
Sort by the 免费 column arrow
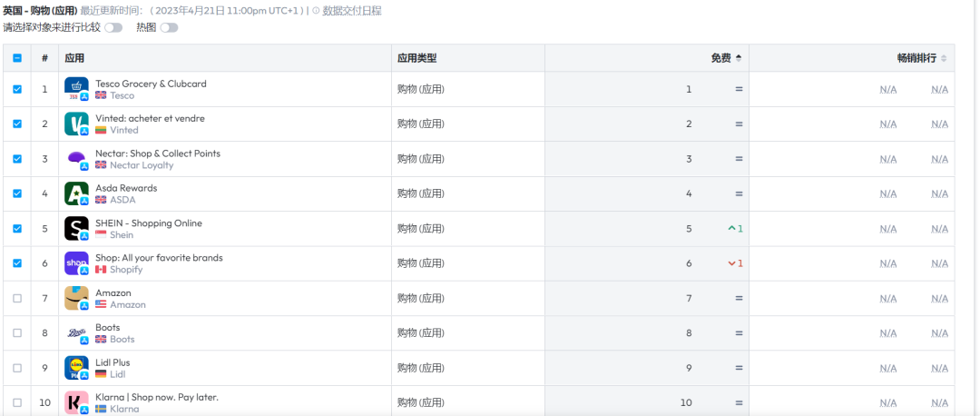click(x=738, y=58)
